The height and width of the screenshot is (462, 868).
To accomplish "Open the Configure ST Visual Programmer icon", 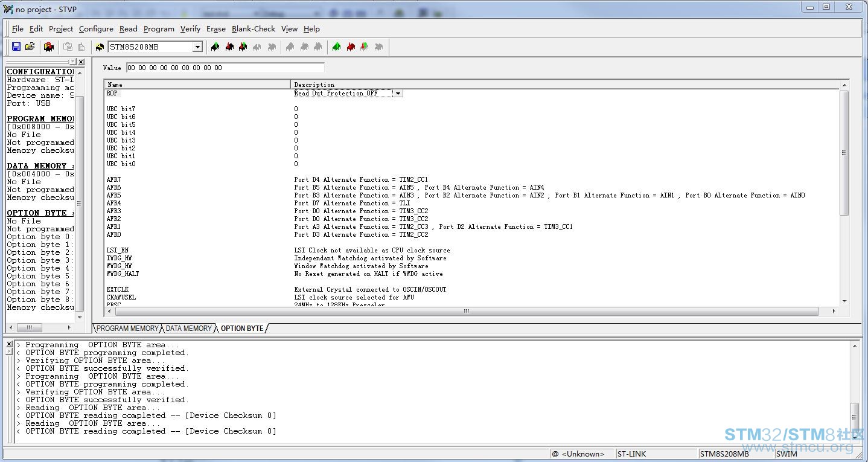I will point(49,47).
